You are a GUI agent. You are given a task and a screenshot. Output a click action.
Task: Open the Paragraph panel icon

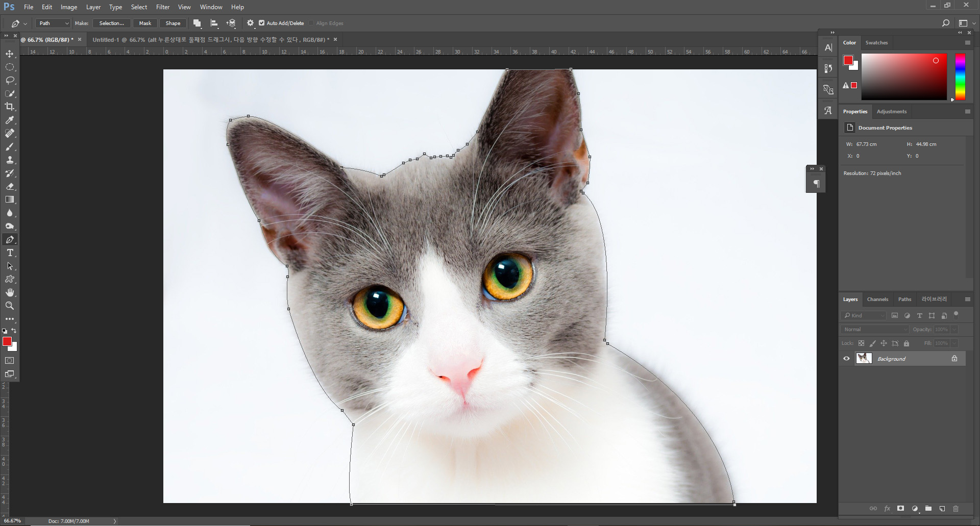click(x=817, y=184)
